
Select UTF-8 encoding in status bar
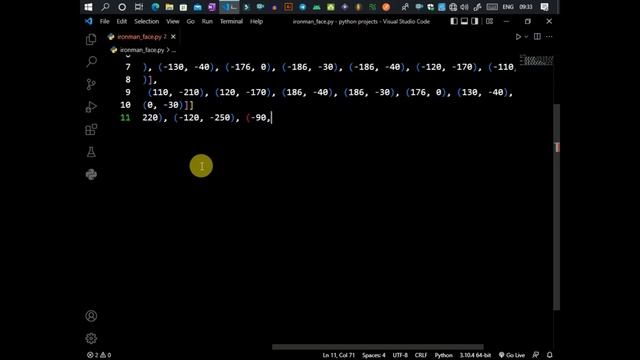click(400, 355)
